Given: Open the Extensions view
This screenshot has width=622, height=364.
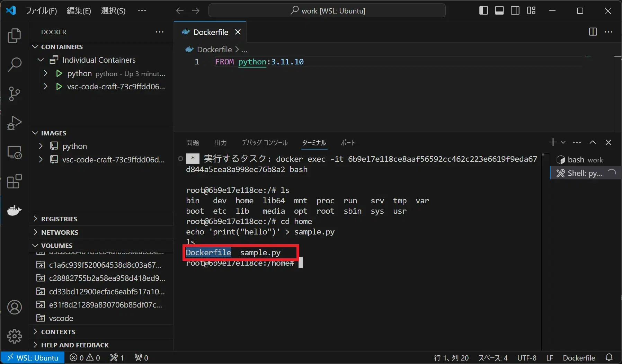Looking at the screenshot, I should click(x=14, y=181).
